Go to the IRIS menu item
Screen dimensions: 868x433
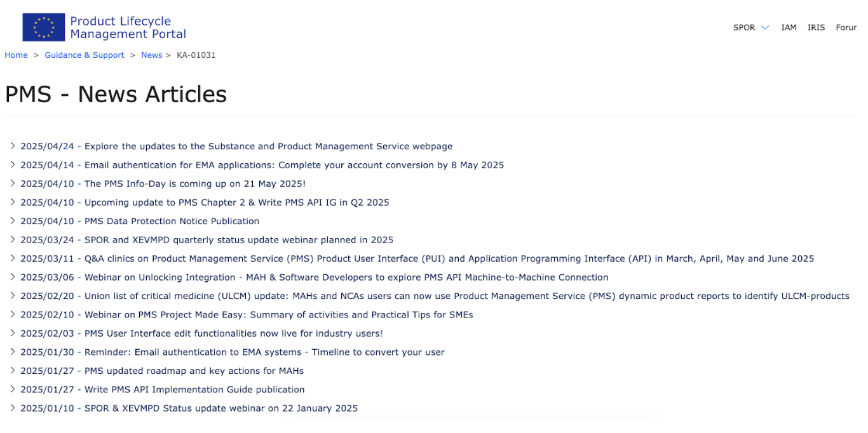tap(816, 27)
